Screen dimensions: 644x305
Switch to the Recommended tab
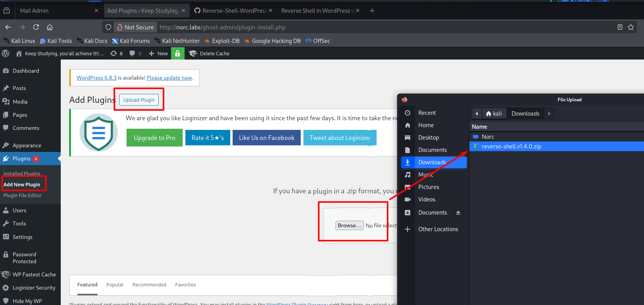coord(149,285)
